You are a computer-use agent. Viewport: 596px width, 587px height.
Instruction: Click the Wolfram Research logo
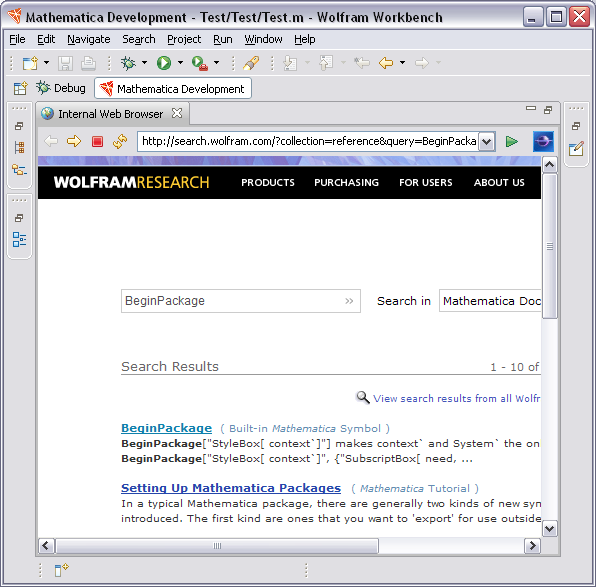tap(131, 182)
